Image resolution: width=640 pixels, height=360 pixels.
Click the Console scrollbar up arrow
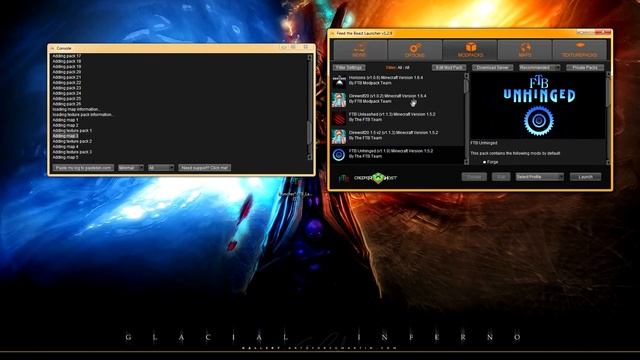[309, 57]
